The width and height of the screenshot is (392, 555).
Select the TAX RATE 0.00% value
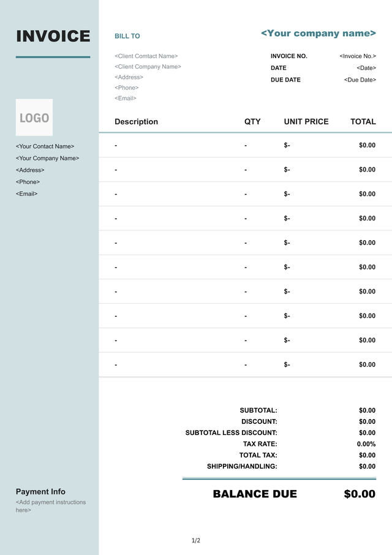point(366,444)
